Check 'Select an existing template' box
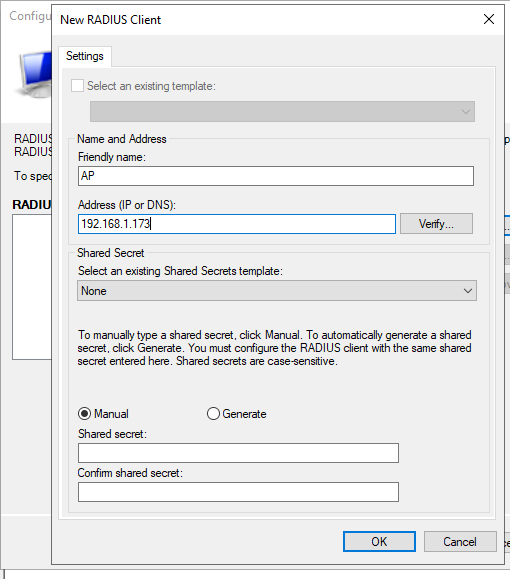Screen dimensions: 510x579 pyautogui.click(x=77, y=86)
